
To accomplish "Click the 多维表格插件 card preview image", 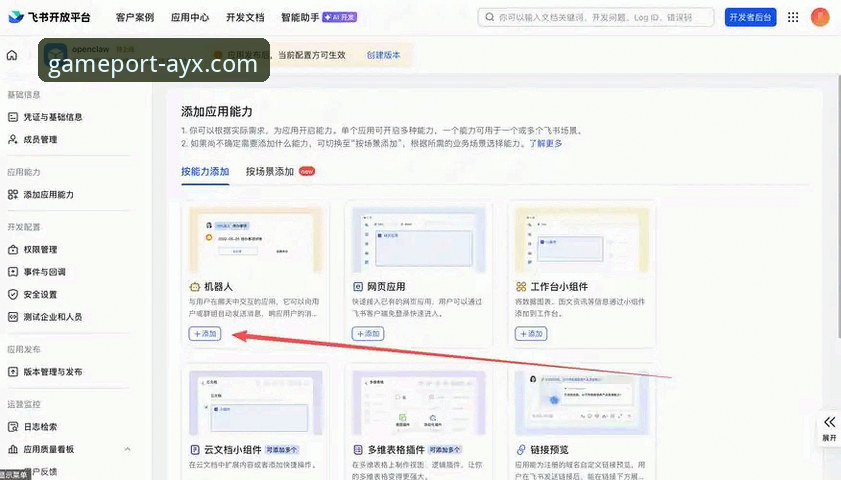I will pyautogui.click(x=419, y=403).
